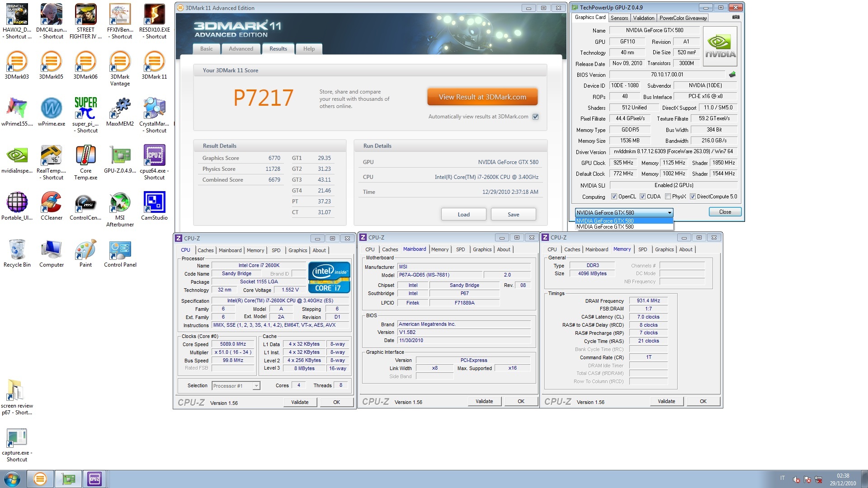The width and height of the screenshot is (868, 488).
Task: Click Validate in the CPU tab CPU-Z window
Action: [x=300, y=402]
